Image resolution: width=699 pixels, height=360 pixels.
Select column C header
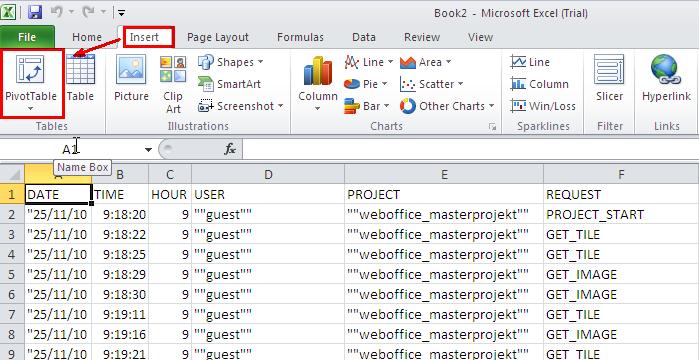tap(170, 174)
